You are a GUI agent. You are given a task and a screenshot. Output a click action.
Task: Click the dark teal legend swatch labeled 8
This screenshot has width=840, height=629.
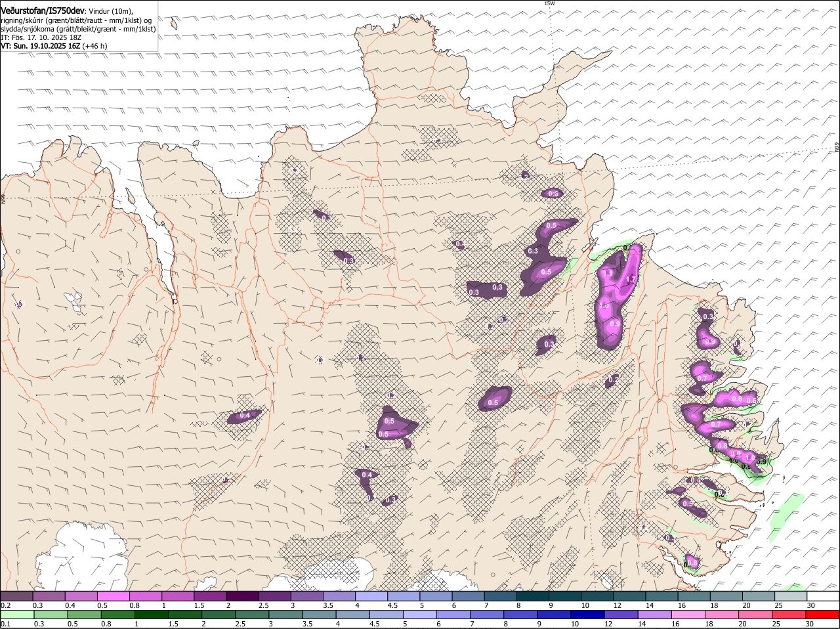pyautogui.click(x=533, y=596)
